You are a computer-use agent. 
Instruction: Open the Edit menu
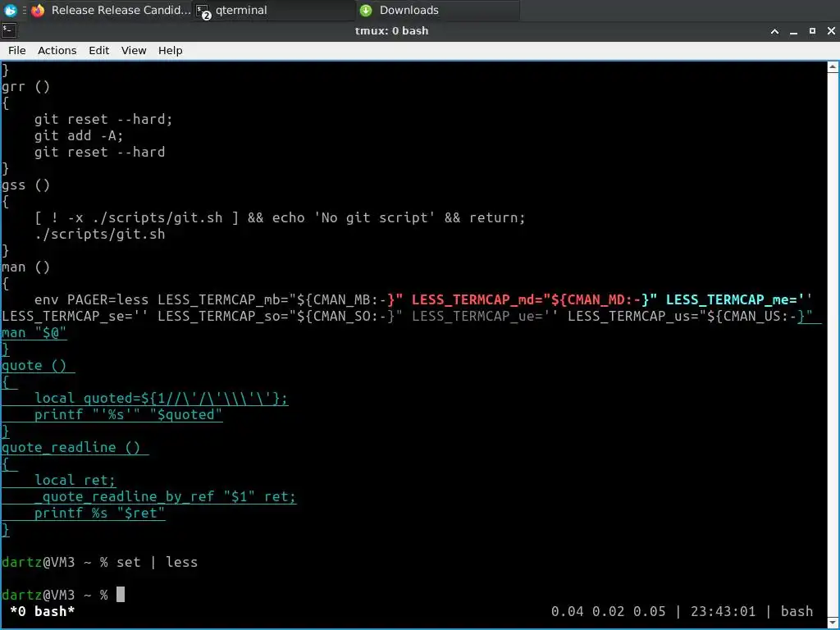point(98,50)
